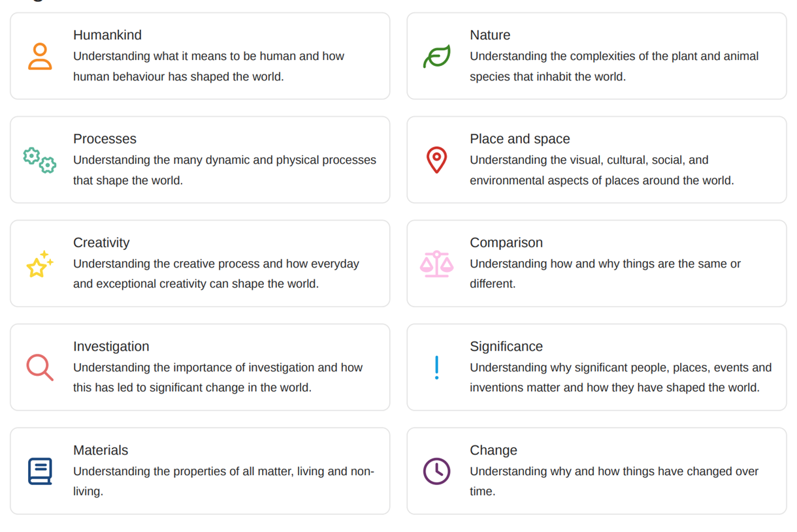Select the green leaf Nature icon
Viewport: 797px width, 532px height.
[436, 56]
